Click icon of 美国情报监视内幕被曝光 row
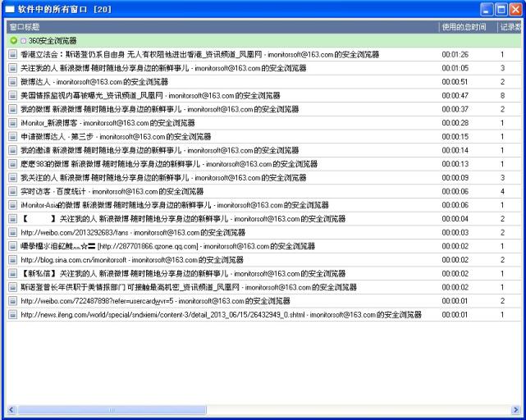The image size is (526, 420). [13, 96]
